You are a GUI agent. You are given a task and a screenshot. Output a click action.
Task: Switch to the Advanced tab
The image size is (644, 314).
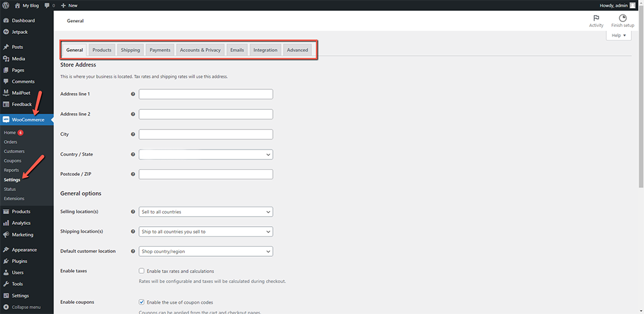pos(297,50)
